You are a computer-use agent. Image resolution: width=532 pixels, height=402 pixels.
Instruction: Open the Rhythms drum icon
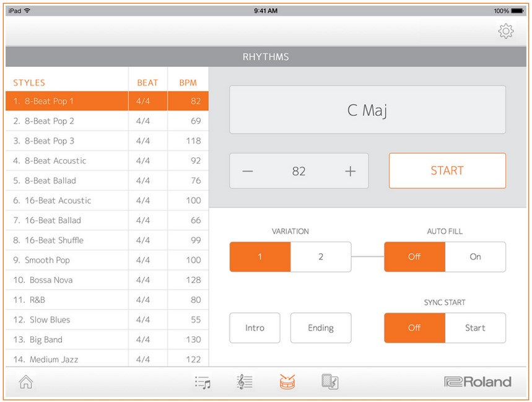(x=287, y=382)
